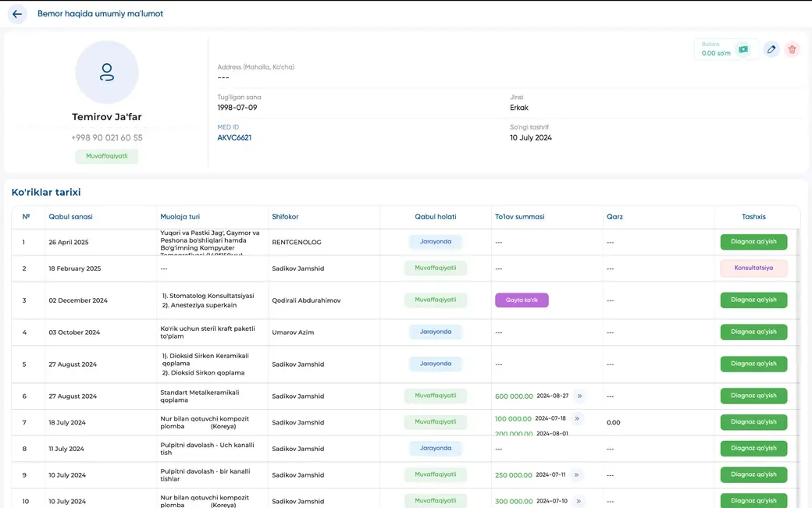812x508 pixels.
Task: Click the pencil edit patient icon
Action: coord(771,49)
